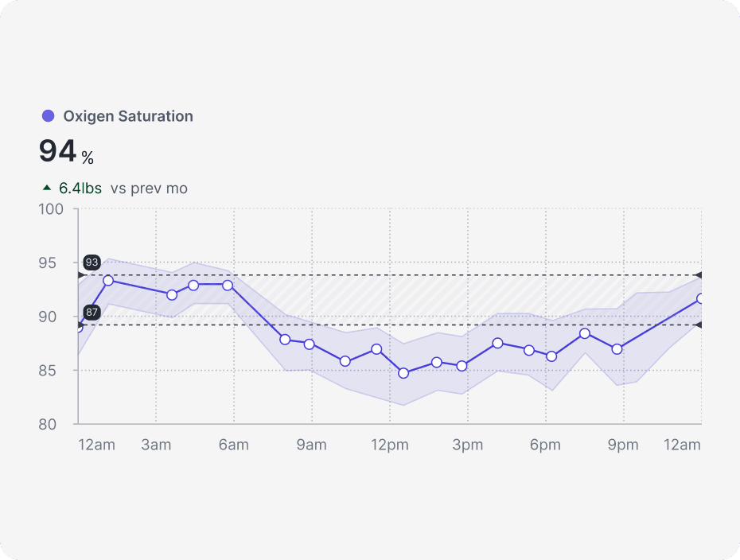
Task: Click the purple Oxigen Saturation legend dot
Action: (x=48, y=116)
